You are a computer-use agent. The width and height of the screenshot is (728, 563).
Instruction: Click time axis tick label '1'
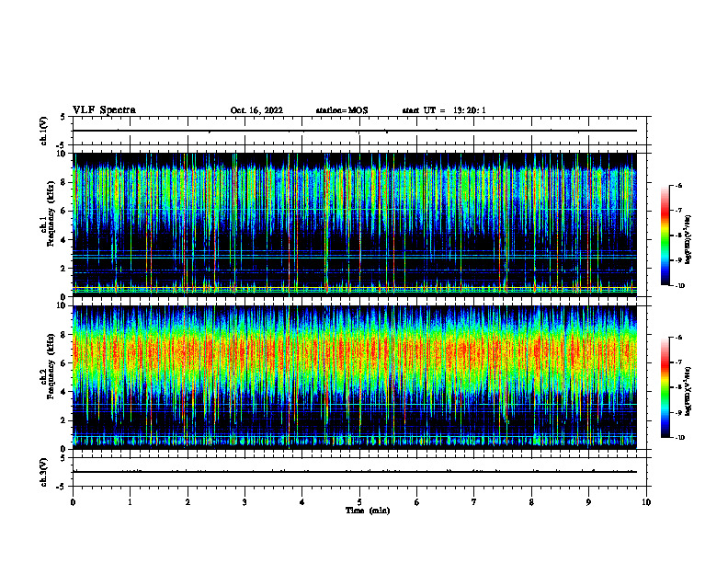(130, 502)
